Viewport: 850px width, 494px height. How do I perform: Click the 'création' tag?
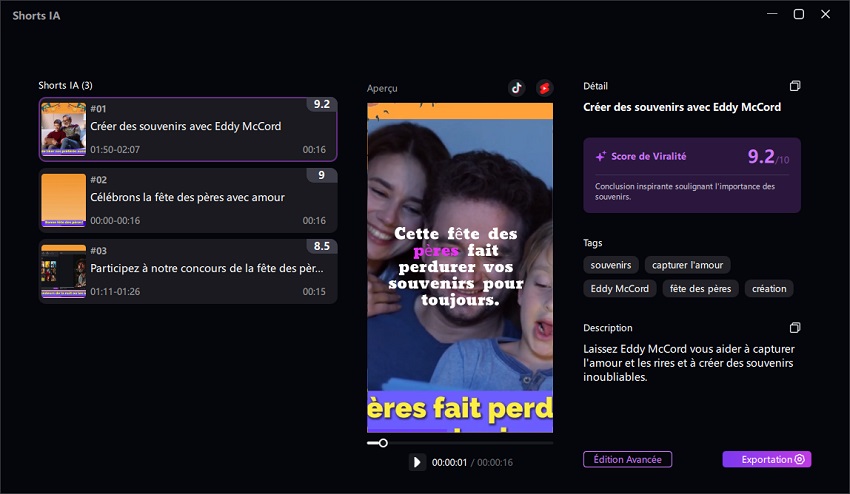point(769,288)
